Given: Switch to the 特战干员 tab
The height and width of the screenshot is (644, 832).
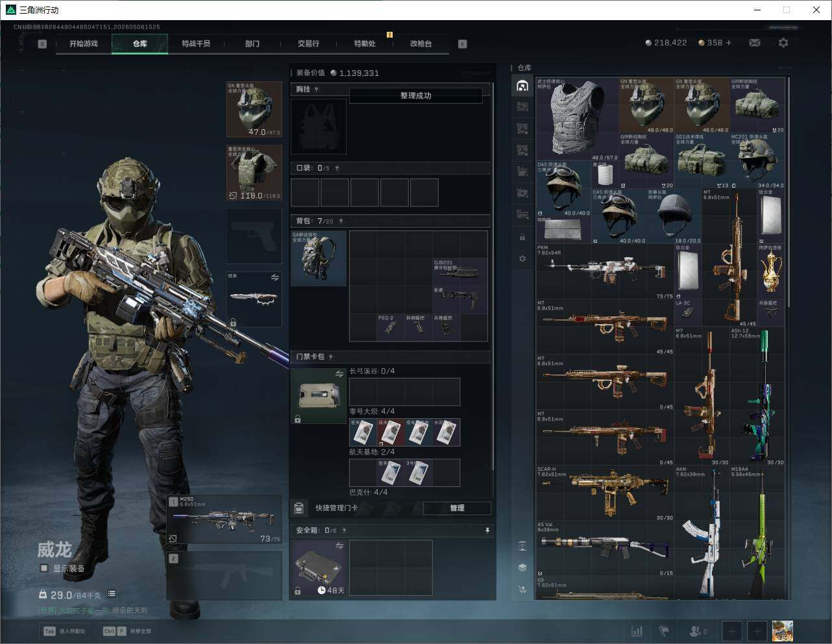Looking at the screenshot, I should 196,43.
